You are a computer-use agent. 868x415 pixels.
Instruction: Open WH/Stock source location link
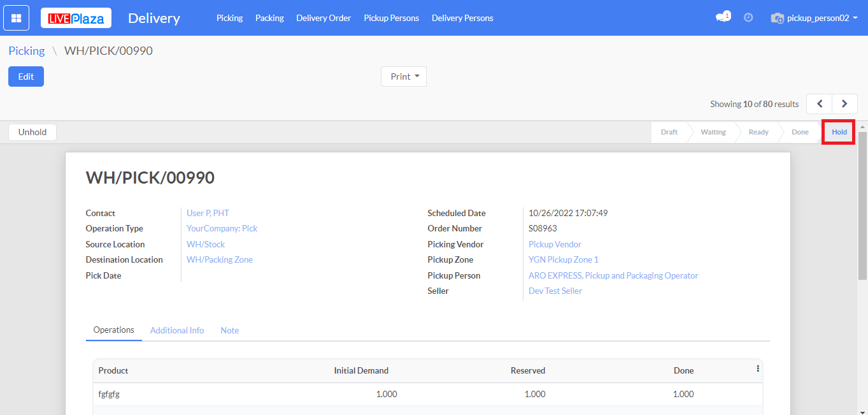[206, 244]
